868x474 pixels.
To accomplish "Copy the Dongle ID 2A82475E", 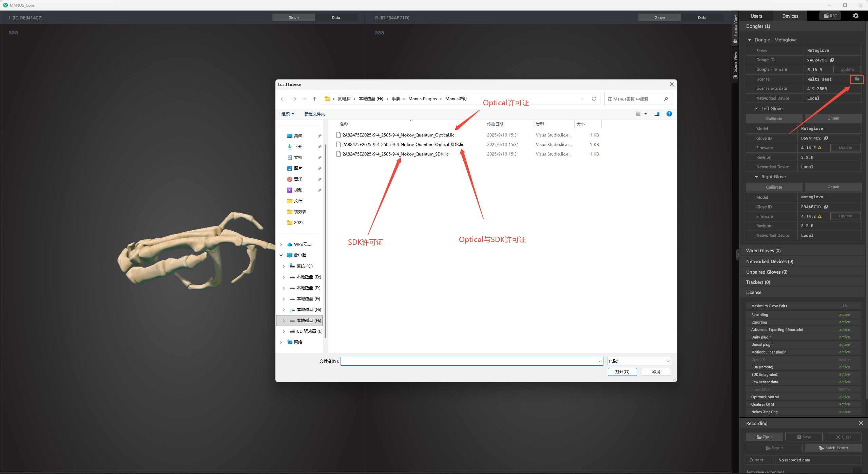I will pos(832,60).
